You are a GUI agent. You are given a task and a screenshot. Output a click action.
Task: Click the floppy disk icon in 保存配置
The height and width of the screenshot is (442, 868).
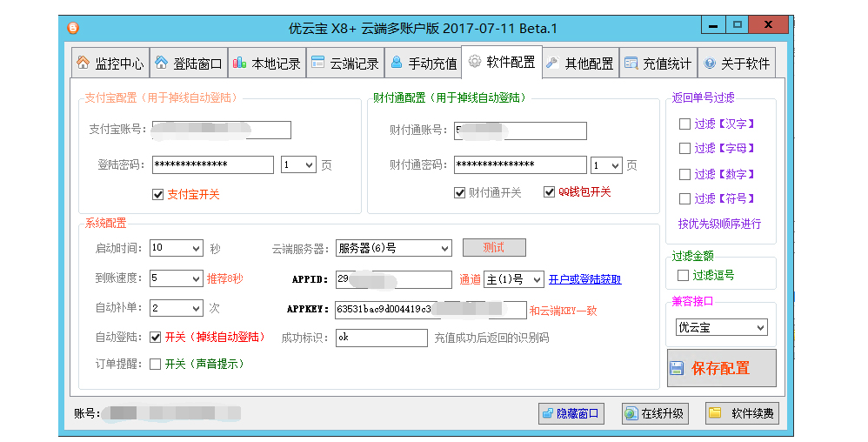(678, 368)
